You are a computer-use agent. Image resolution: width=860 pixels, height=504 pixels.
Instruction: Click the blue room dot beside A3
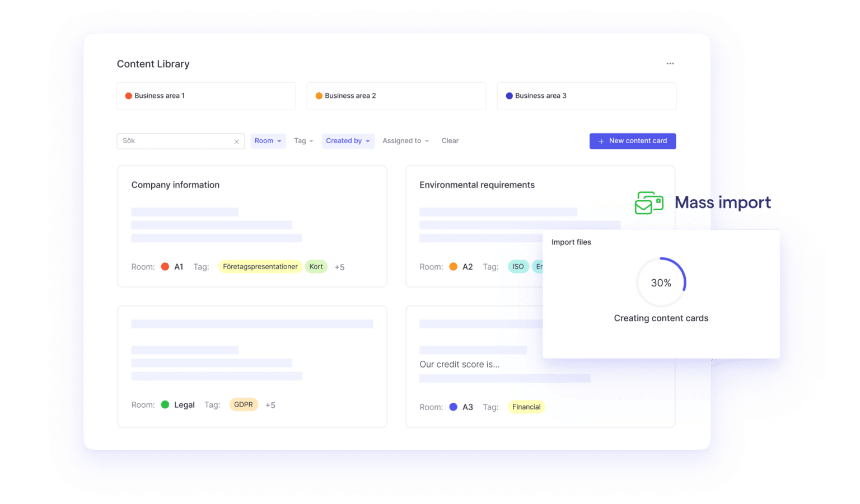tap(454, 407)
